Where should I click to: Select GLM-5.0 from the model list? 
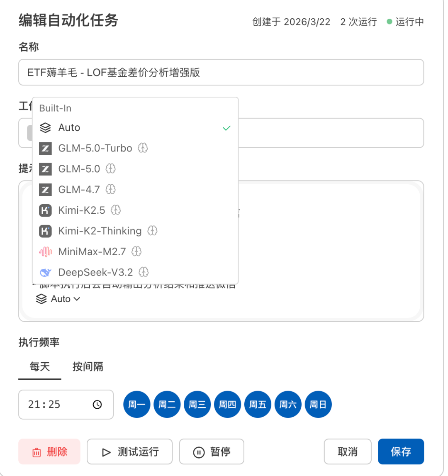[x=79, y=169]
